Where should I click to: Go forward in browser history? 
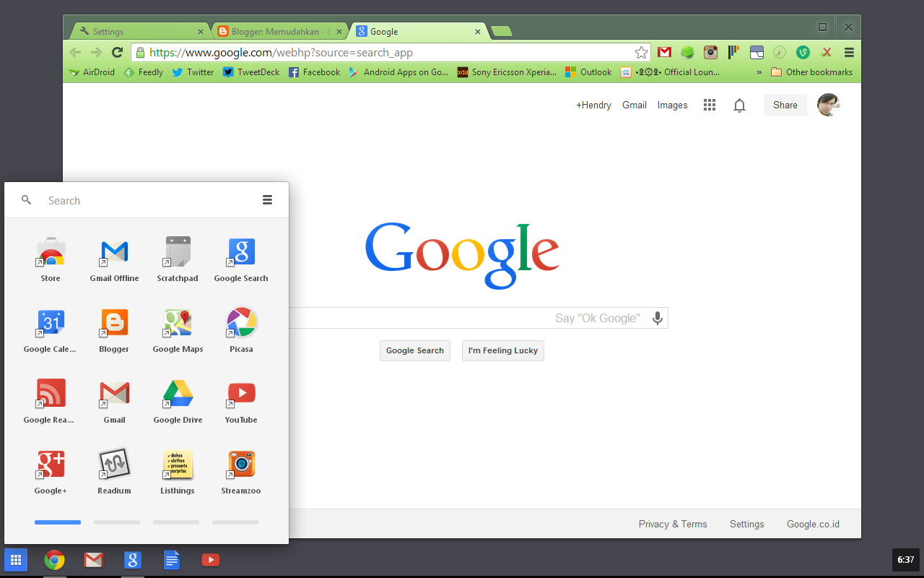[x=96, y=52]
